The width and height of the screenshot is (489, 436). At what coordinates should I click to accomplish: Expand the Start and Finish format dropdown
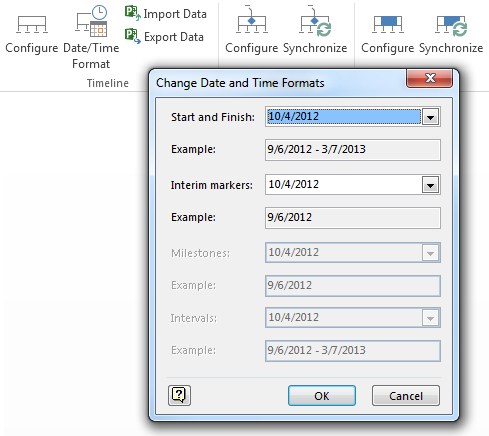click(x=430, y=117)
